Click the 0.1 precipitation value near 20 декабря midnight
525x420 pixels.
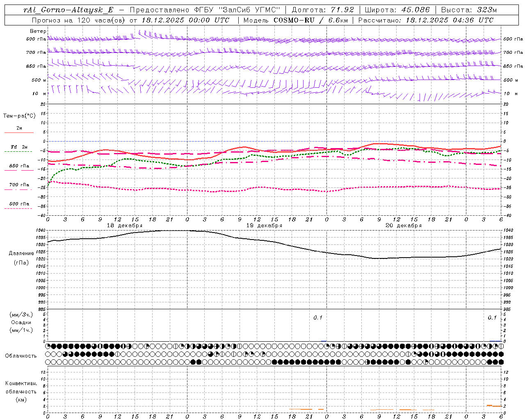tap(318, 317)
